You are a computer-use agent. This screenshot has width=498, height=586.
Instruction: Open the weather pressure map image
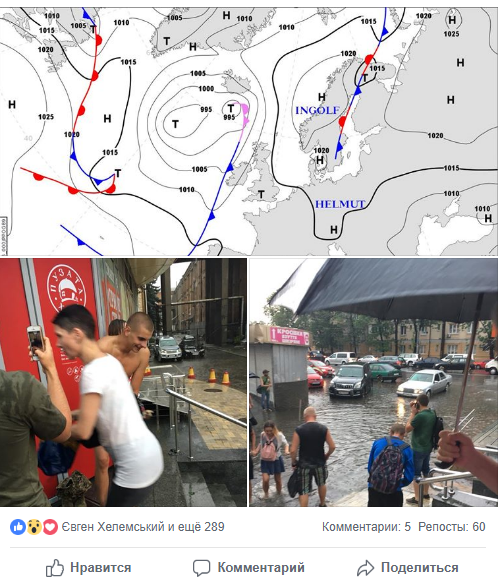(249, 132)
